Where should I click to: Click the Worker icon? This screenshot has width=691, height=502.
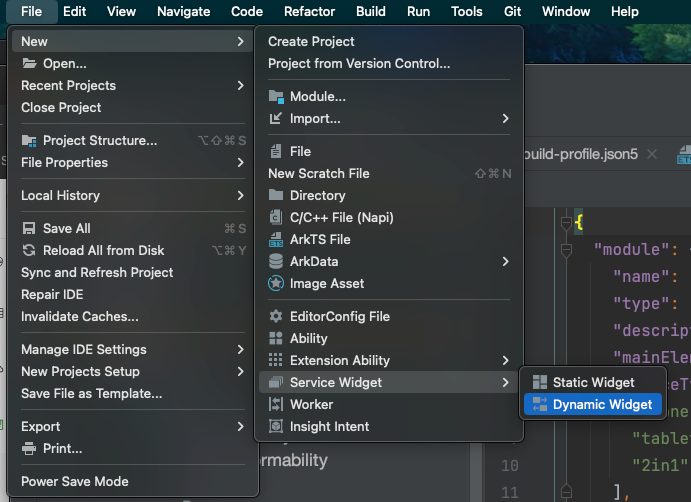(276, 405)
